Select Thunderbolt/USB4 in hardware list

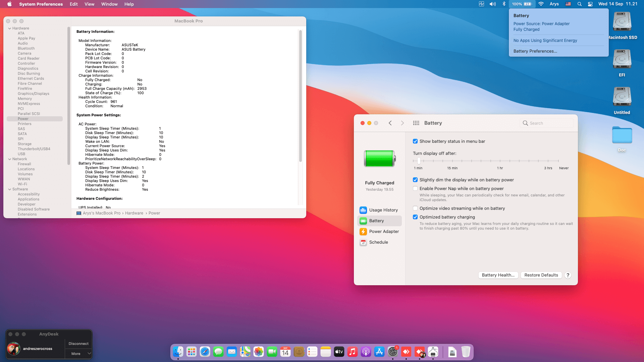[34, 149]
